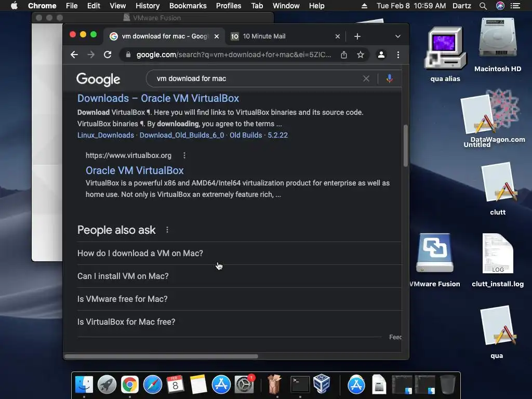Viewport: 532px width, 399px height.
Task: Expand Can I install VM on Mac?
Action: pyautogui.click(x=239, y=276)
